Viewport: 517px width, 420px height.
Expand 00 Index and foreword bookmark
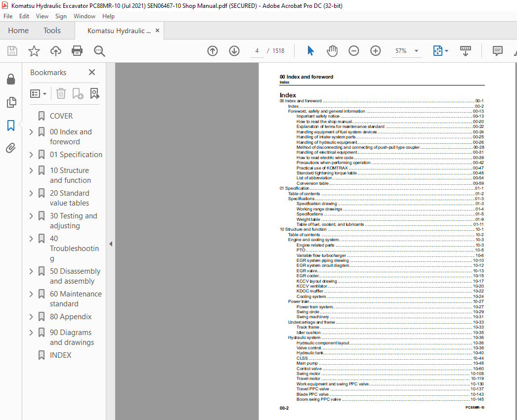tap(31, 132)
